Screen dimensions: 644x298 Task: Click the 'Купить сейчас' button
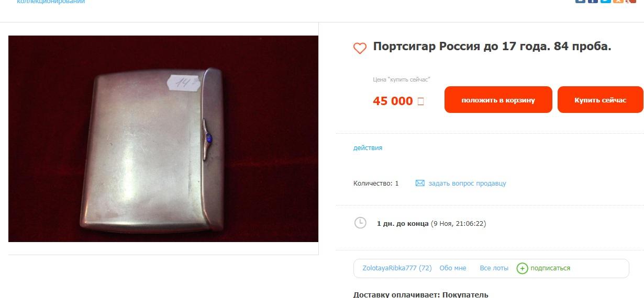click(x=600, y=100)
